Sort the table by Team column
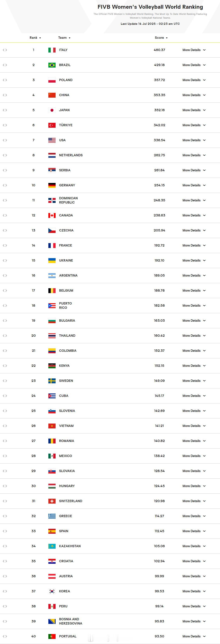 tap(64, 38)
